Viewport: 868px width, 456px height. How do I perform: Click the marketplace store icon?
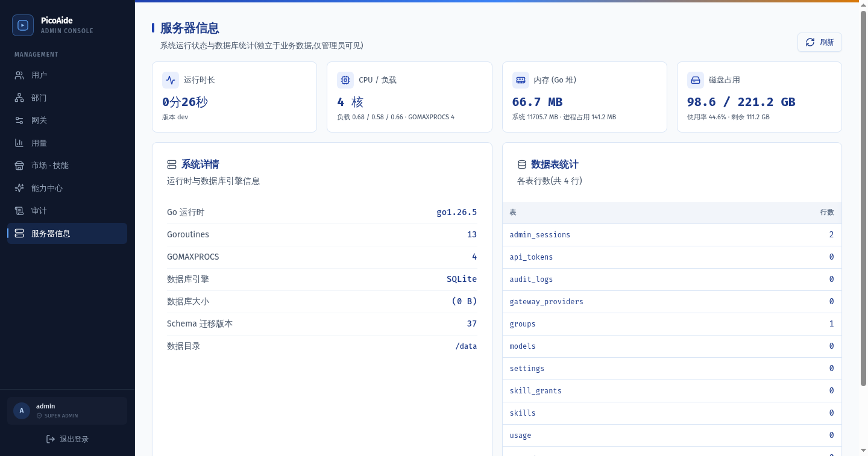pyautogui.click(x=19, y=166)
